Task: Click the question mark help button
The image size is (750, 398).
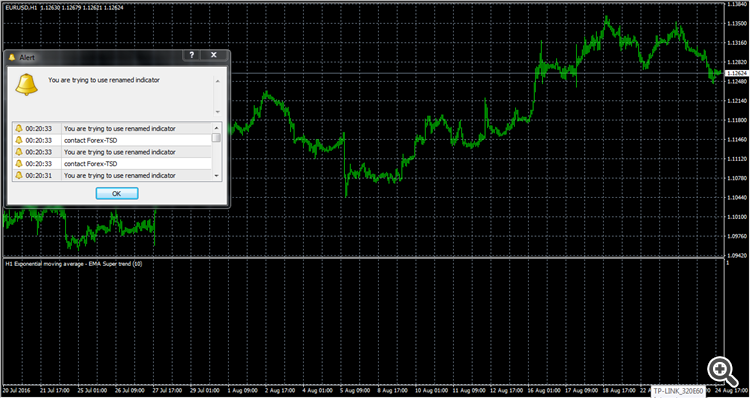Action: coord(192,55)
